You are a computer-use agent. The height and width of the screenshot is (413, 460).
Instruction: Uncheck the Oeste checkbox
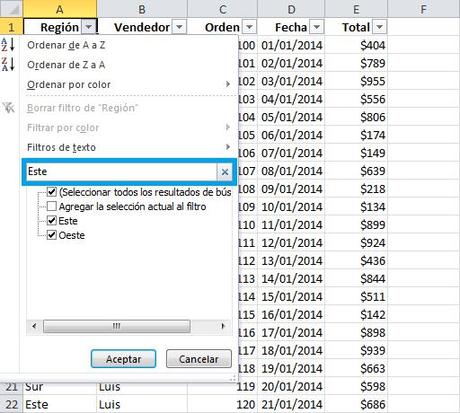52,235
